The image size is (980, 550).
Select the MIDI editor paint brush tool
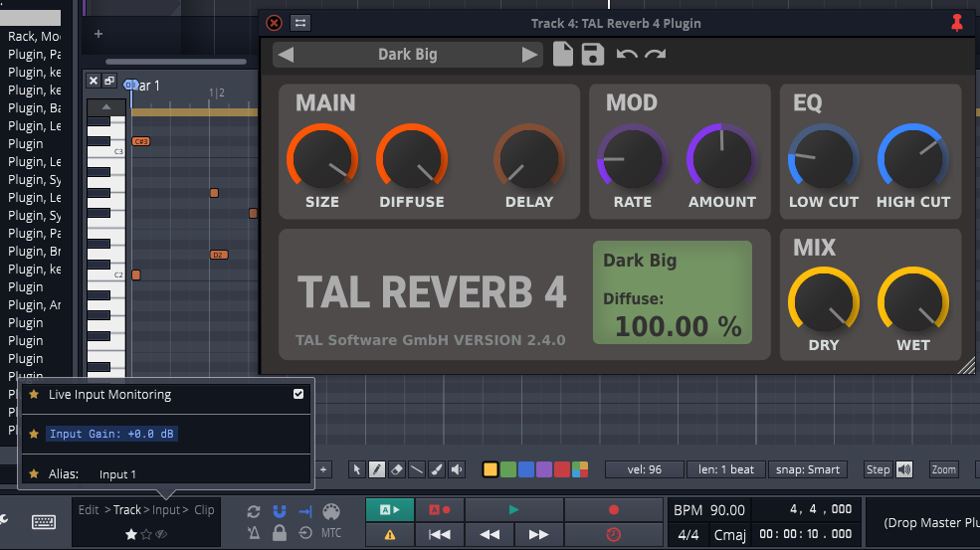click(x=437, y=469)
